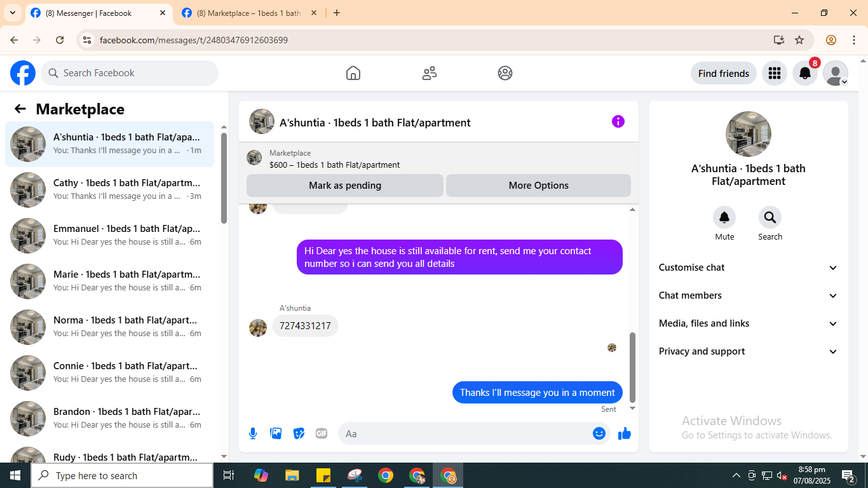Close the Marketplace browser tab
This screenshot has height=488, width=868.
coord(314,13)
